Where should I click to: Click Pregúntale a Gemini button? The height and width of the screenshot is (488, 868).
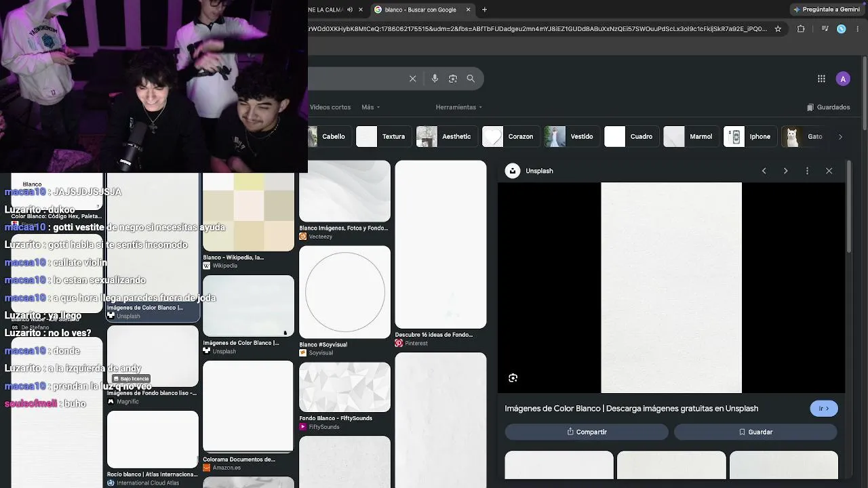pos(826,9)
